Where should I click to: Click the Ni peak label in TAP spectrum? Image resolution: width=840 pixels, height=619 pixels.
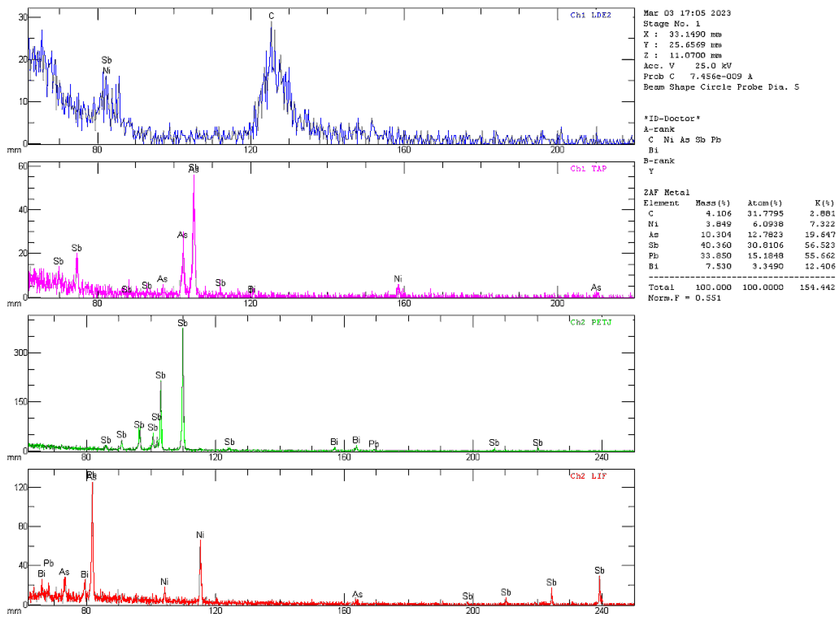pyautogui.click(x=398, y=278)
